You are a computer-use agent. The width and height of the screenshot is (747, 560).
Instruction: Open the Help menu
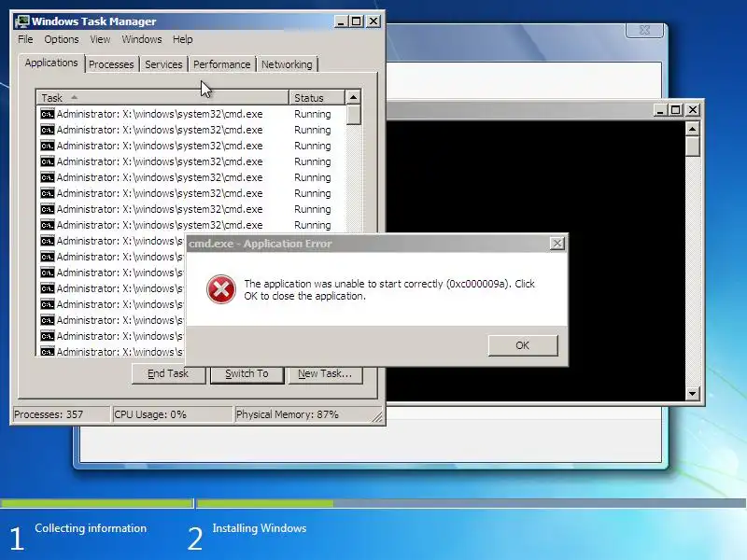pyautogui.click(x=182, y=39)
